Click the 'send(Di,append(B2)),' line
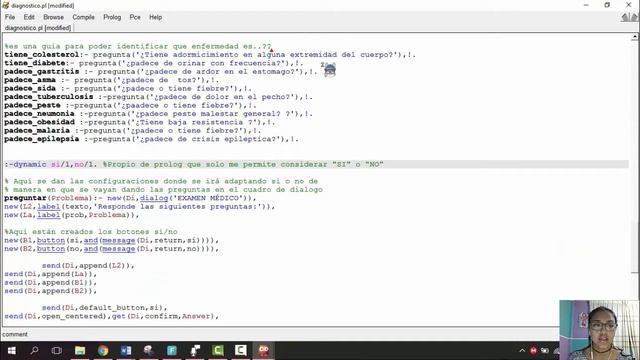The width and height of the screenshot is (640, 360). (x=51, y=291)
